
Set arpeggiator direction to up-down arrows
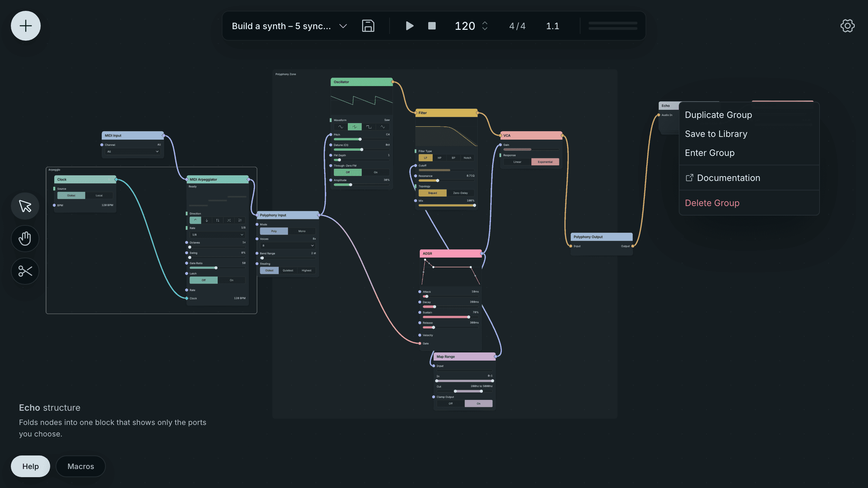[218, 220]
